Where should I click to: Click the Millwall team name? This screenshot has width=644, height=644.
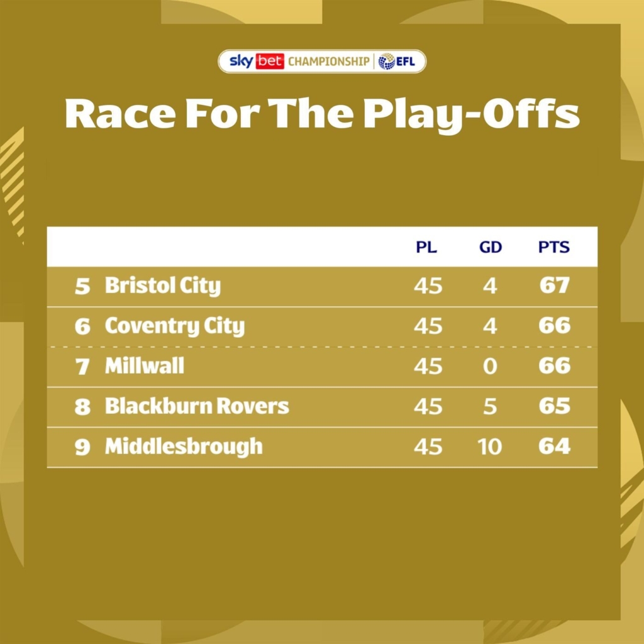pyautogui.click(x=145, y=365)
